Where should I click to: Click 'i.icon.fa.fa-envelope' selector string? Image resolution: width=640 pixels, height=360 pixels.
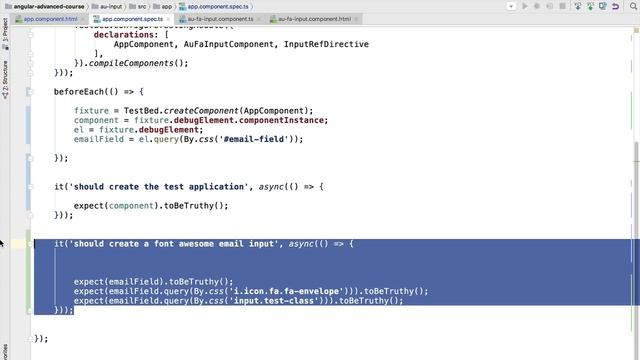(286, 291)
